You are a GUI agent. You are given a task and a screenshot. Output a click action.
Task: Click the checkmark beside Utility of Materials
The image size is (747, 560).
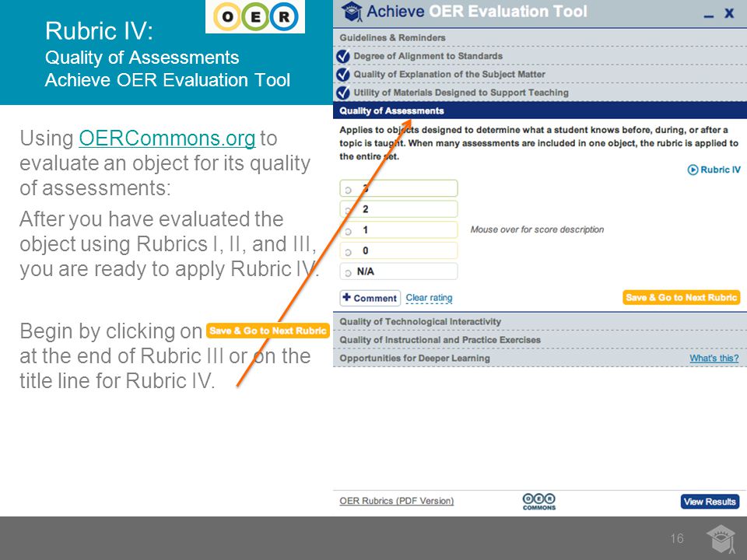343,93
